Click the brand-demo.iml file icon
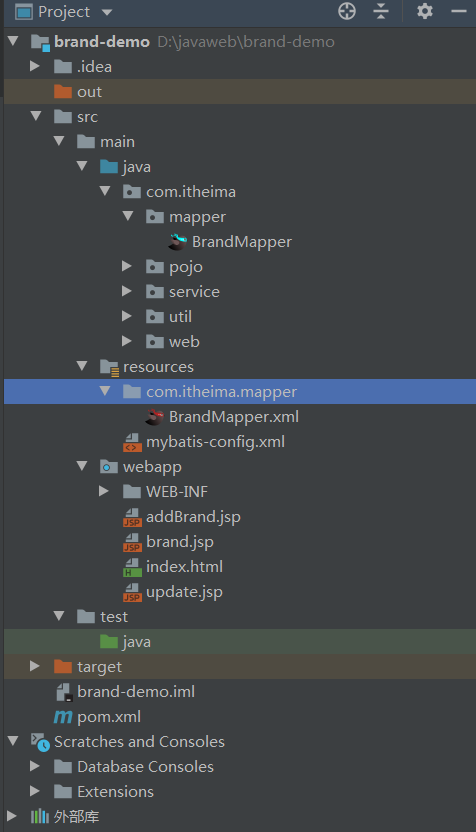Viewport: 476px width, 832px height. pyautogui.click(x=64, y=692)
